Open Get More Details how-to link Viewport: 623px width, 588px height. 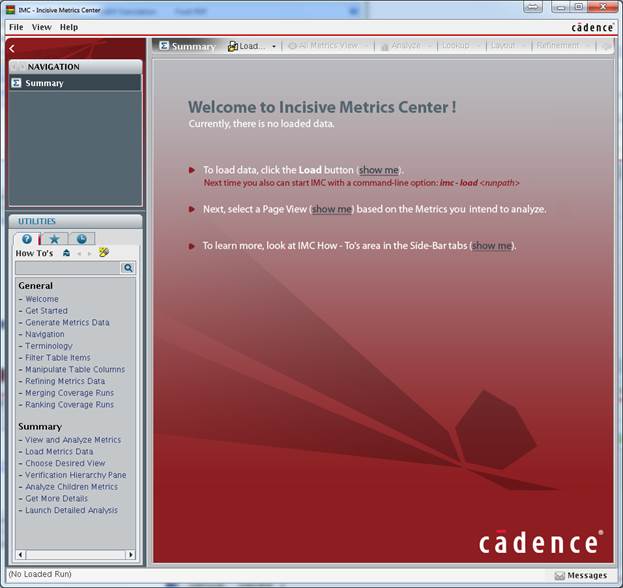coord(56,499)
